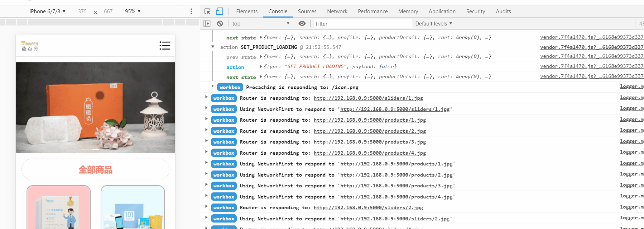
Task: Open the sliders/1.jpg link in Router message
Action: click(x=368, y=98)
